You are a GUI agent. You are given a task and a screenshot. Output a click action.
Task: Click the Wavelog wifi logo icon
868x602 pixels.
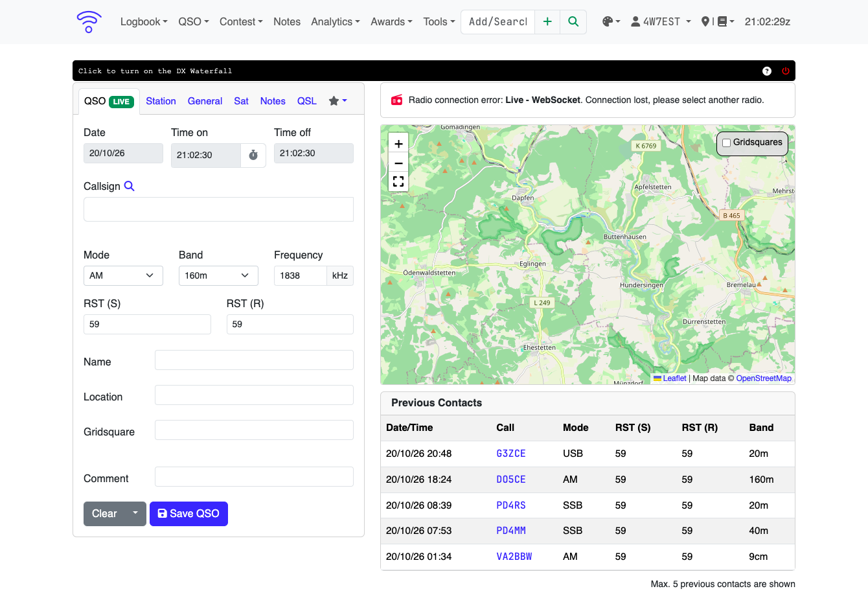tap(89, 21)
